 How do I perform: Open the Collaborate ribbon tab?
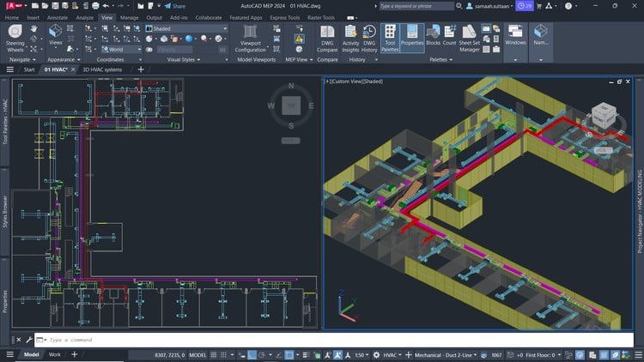(x=209, y=18)
